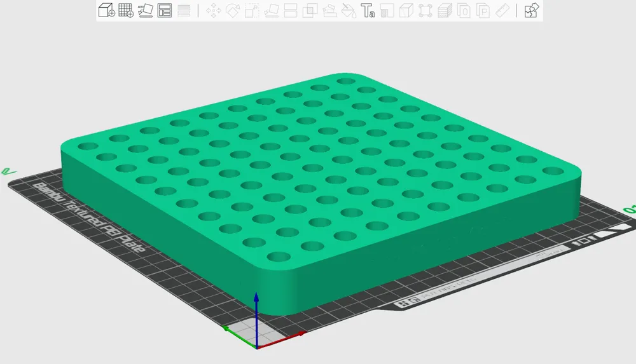Select the Rotate tool
636x364 pixels.
pyautogui.click(x=232, y=11)
